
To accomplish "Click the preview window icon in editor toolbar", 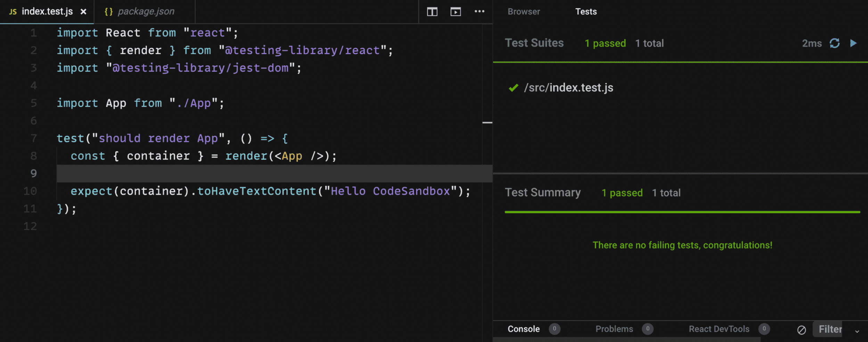I will pos(456,12).
